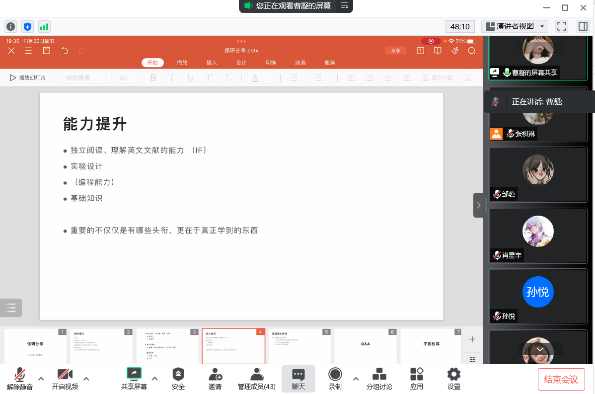This screenshot has height=394, width=595.
Task: Open 演讲者视图 view dropdown
Action: tap(515, 26)
